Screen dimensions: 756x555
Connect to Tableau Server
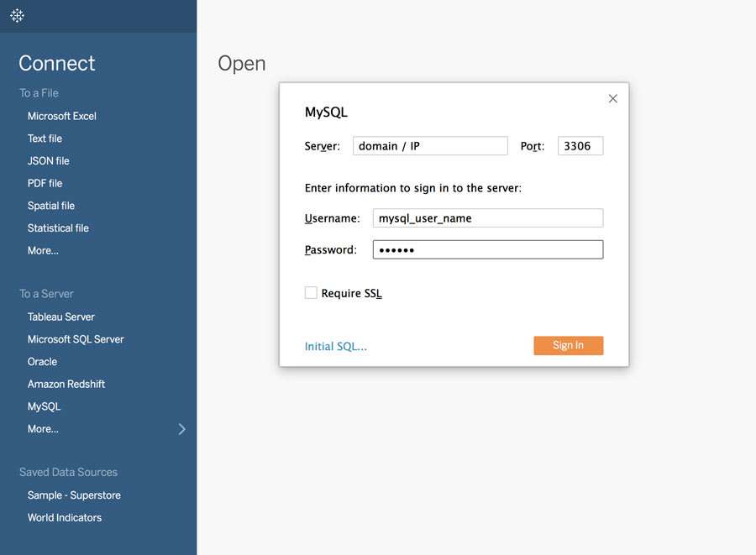(x=60, y=317)
